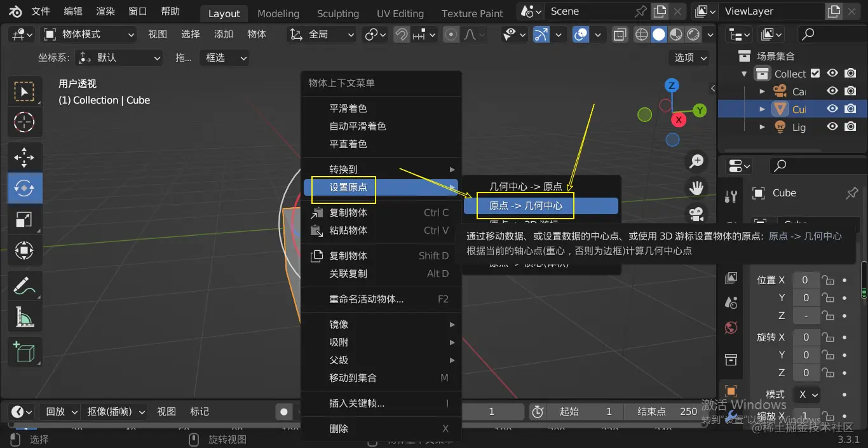
Task: Open the 文件 menu
Action: (x=41, y=11)
